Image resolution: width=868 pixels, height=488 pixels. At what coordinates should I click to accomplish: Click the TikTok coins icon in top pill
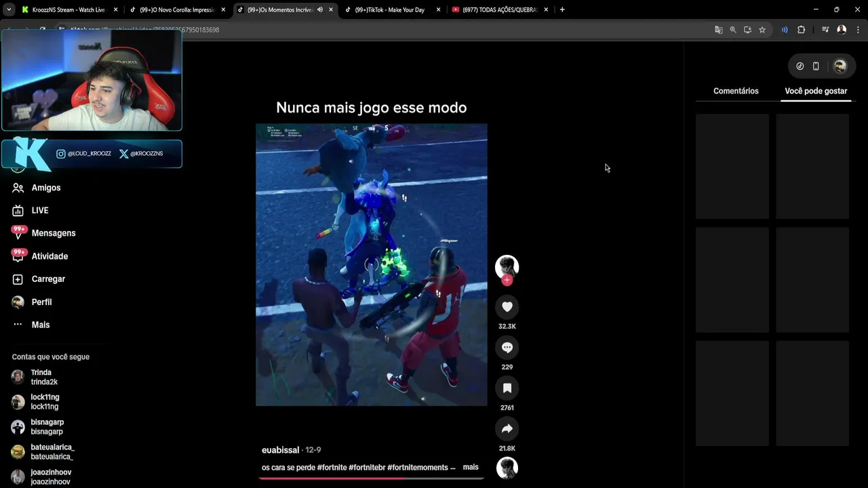point(800,66)
